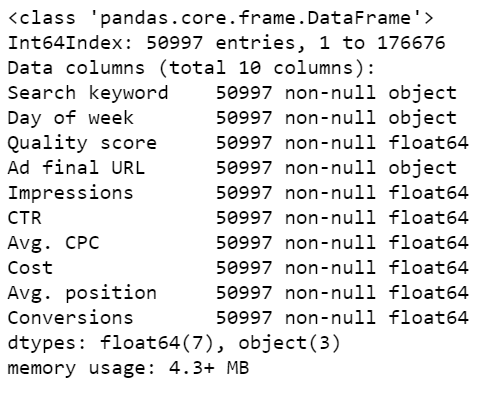Click the Ad final URL column name
The height and width of the screenshot is (397, 488).
(x=76, y=168)
